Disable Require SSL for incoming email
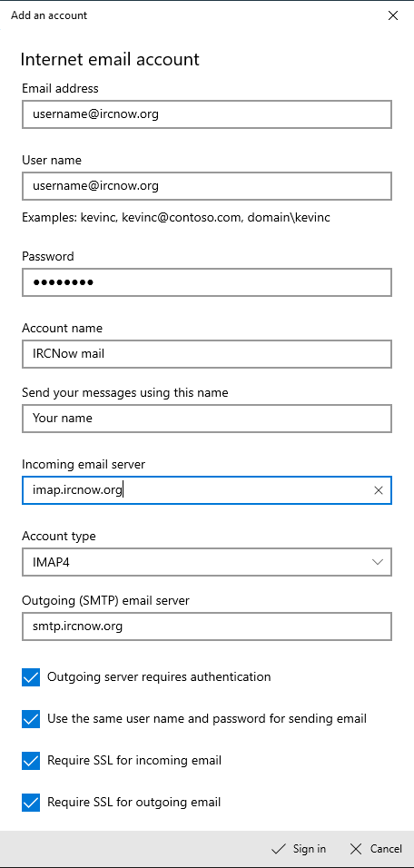This screenshot has height=868, width=414. click(x=31, y=761)
